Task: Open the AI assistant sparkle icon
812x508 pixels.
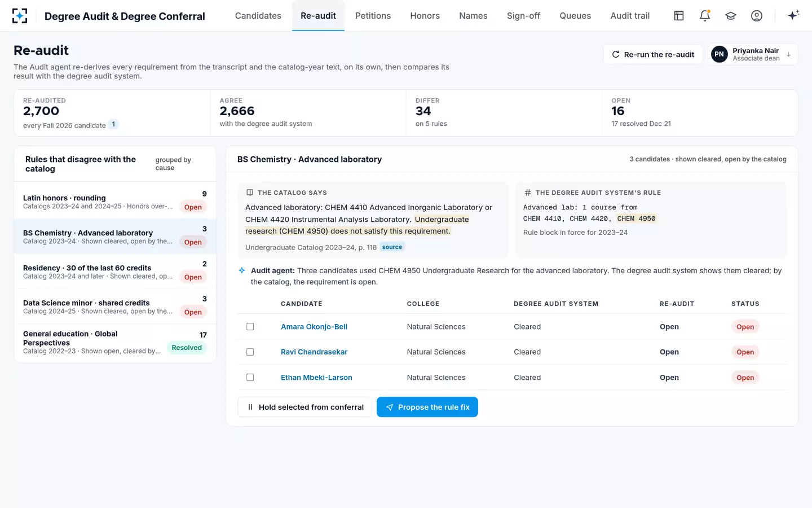Action: click(x=793, y=16)
